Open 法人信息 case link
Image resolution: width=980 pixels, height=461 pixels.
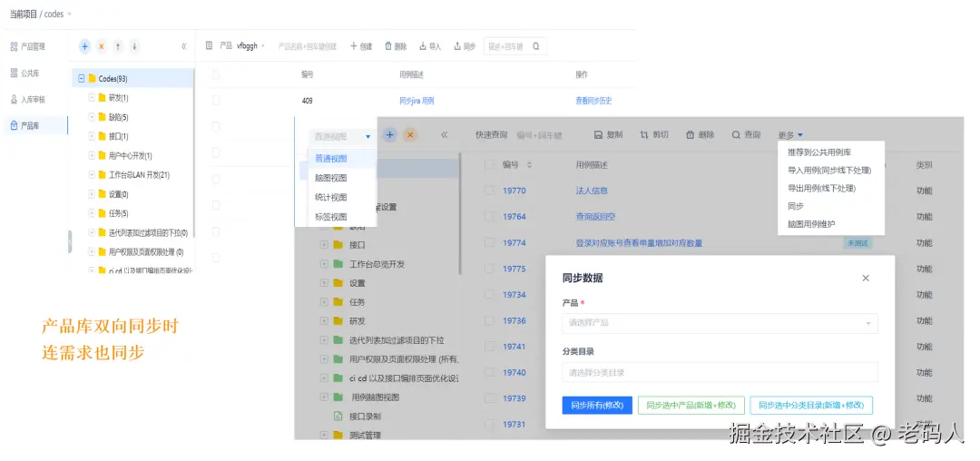point(592,191)
